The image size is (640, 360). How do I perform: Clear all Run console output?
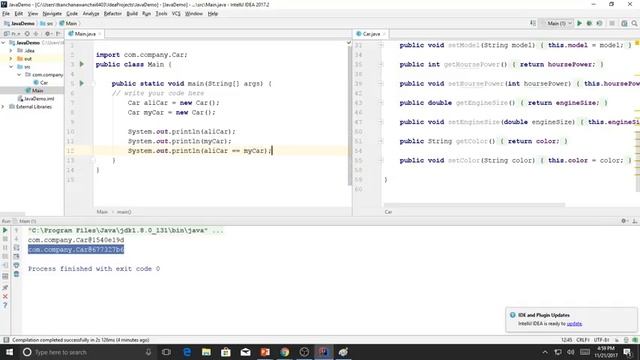(16, 274)
